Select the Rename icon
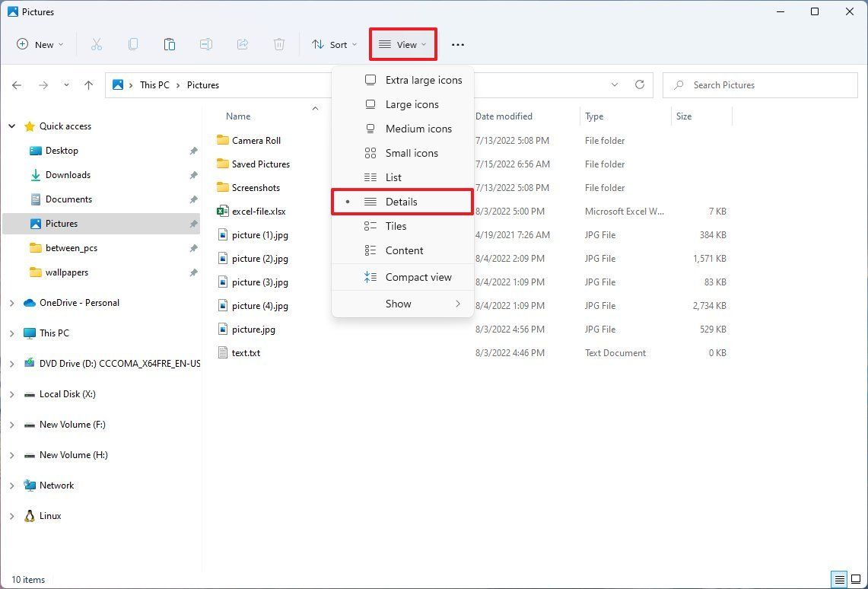The height and width of the screenshot is (589, 868). (x=205, y=44)
